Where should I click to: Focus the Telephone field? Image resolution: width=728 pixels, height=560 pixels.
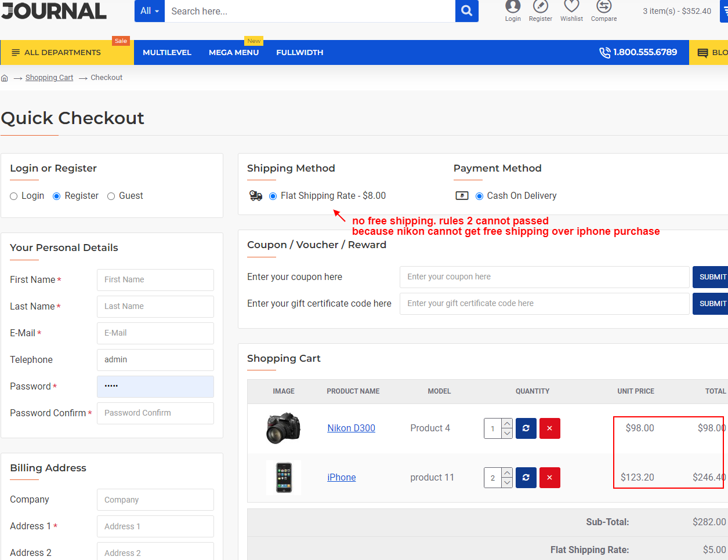point(155,360)
